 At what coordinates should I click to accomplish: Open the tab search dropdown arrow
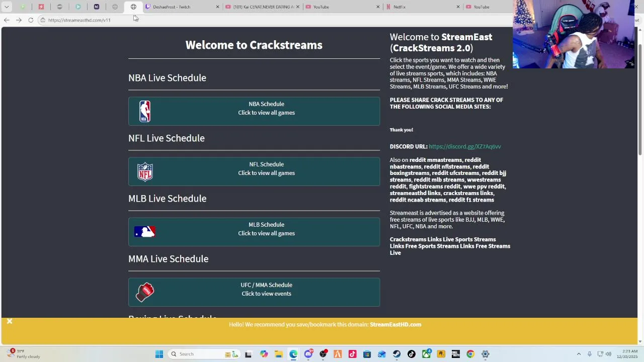click(7, 7)
